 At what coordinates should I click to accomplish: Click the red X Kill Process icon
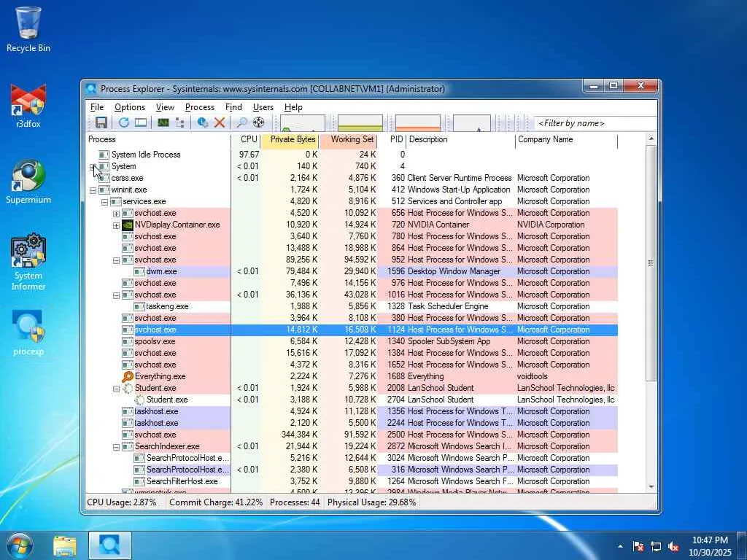(x=219, y=122)
